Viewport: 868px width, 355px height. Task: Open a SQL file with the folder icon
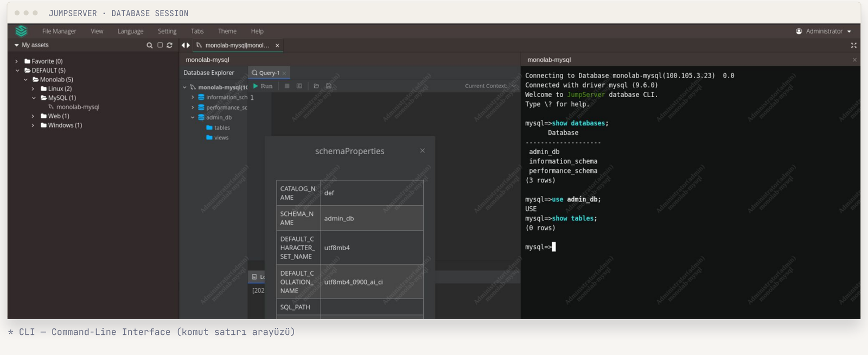316,86
